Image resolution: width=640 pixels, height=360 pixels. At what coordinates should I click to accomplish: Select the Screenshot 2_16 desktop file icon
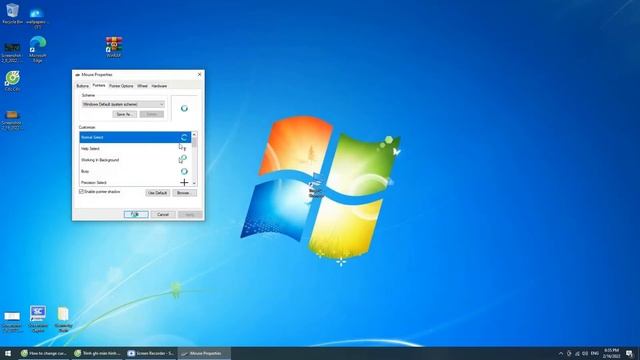tap(11, 119)
